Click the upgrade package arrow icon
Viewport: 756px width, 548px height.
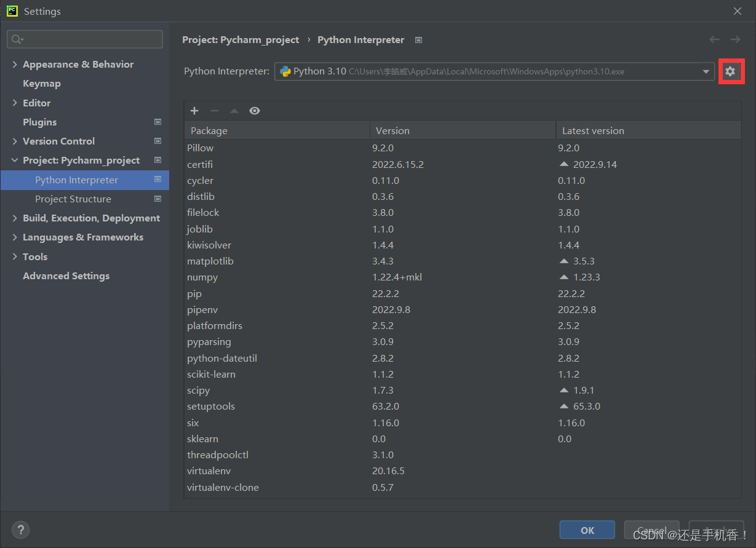click(234, 111)
